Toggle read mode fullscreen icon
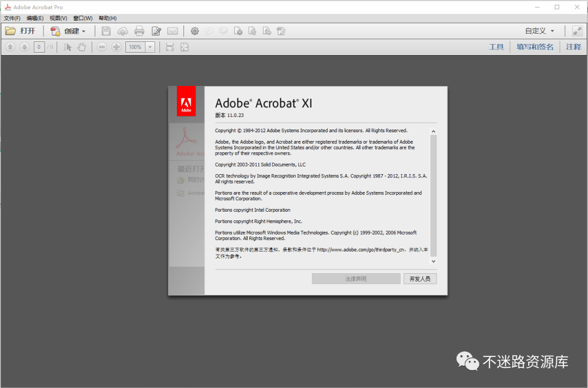Viewport: 588px width, 388px height. coord(577,31)
